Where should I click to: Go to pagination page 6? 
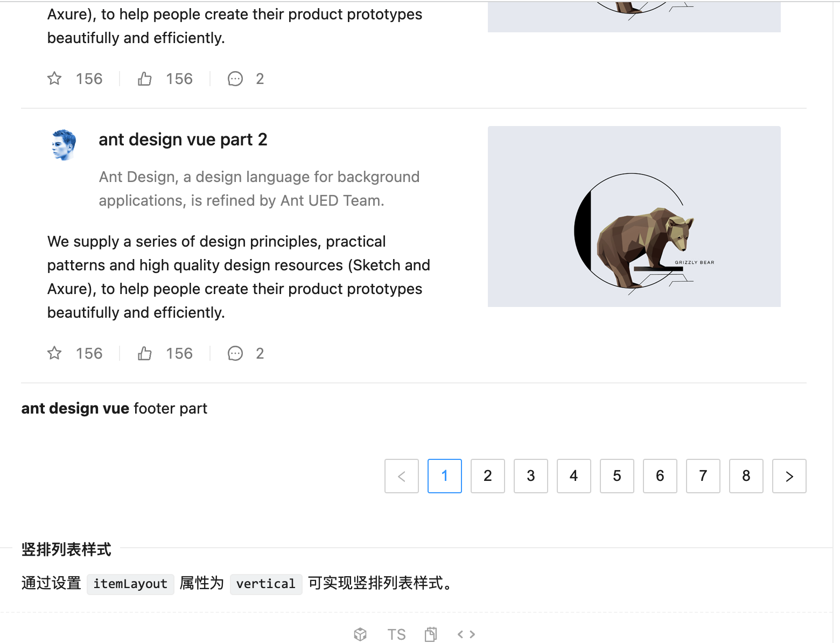660,476
